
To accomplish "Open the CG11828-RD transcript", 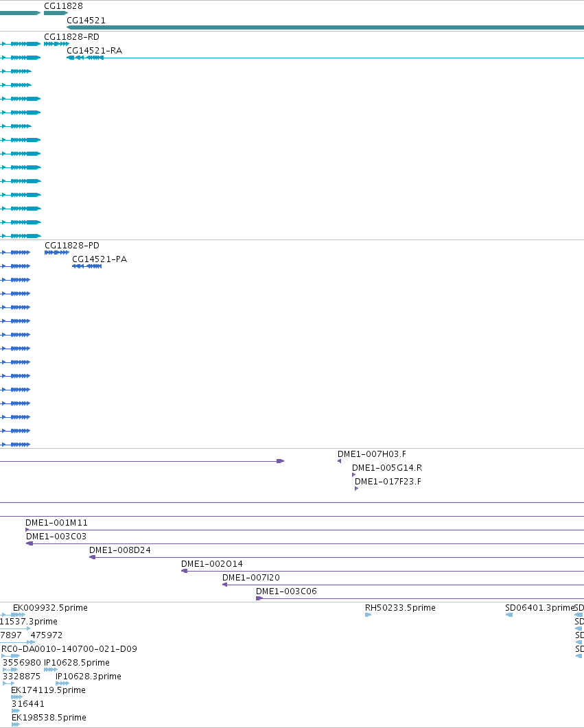I will (x=56, y=44).
